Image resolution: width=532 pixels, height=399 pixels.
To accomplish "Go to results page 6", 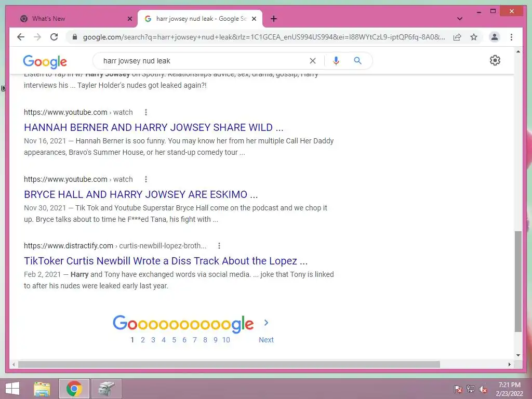I will (x=184, y=340).
